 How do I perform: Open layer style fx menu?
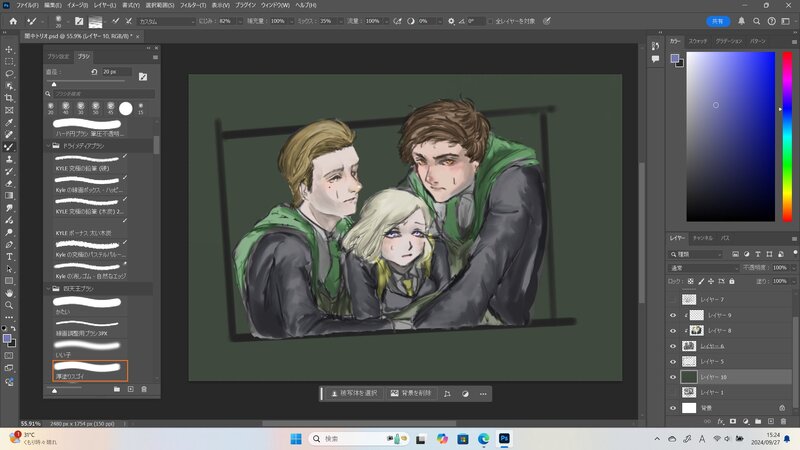[720, 421]
